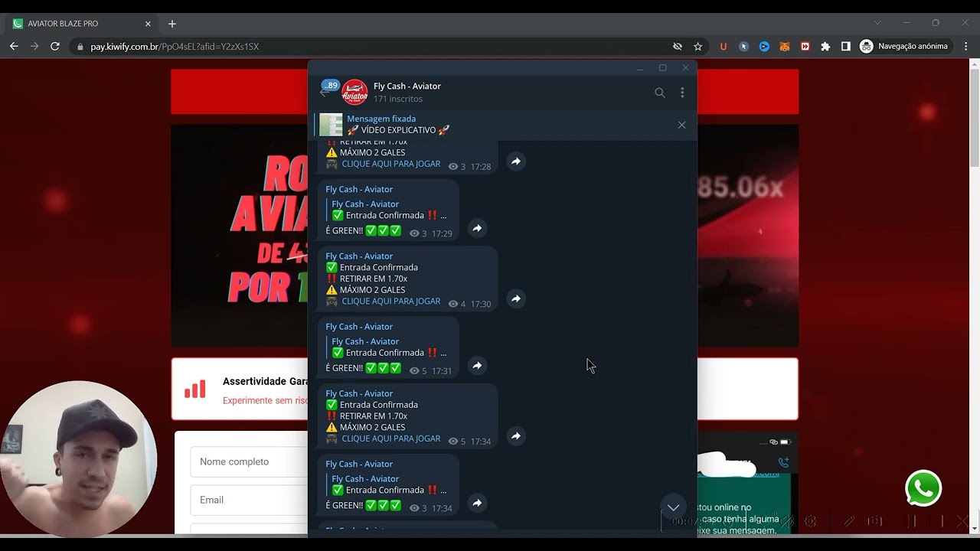
Task: Jump to latest messages with the down-chevron button
Action: point(673,507)
